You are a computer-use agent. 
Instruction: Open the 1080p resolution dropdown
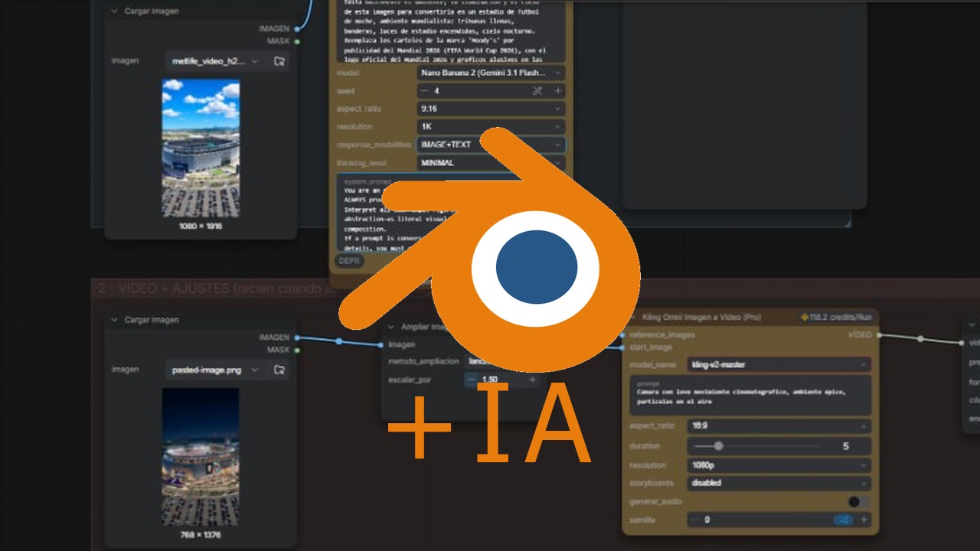pyautogui.click(x=779, y=465)
